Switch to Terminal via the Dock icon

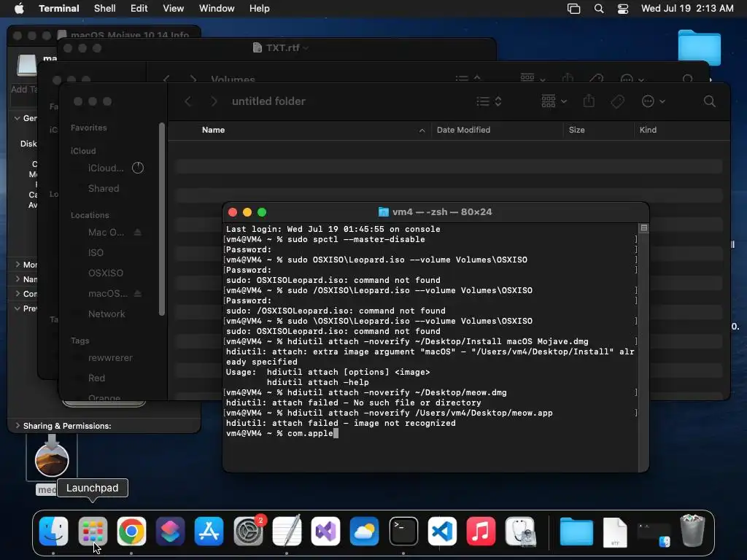coord(403,531)
